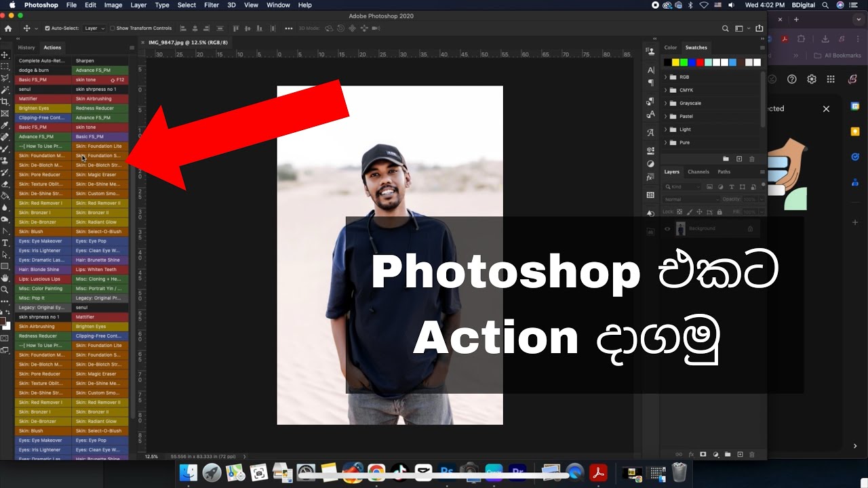Run the Lips: Whiten Teeth action
This screenshot has width=868, height=488.
(100, 270)
